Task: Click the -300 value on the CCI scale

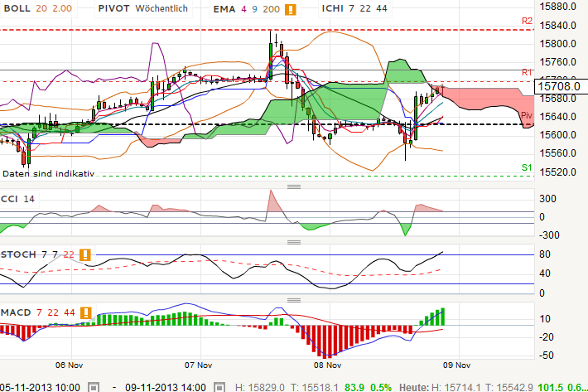Action: tap(549, 235)
